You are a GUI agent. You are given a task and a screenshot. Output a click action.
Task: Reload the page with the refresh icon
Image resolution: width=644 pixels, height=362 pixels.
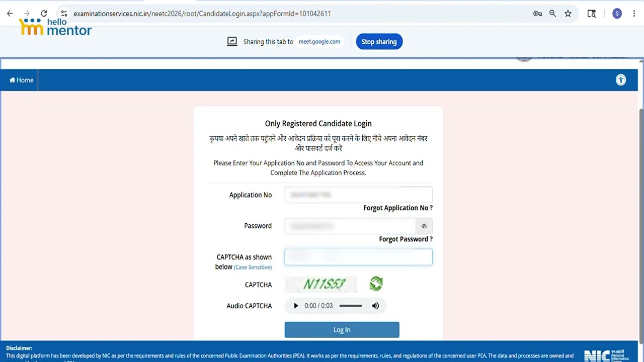point(44,14)
